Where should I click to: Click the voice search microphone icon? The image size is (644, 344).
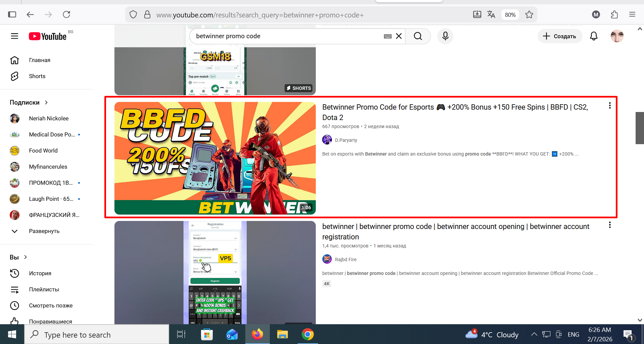point(445,36)
